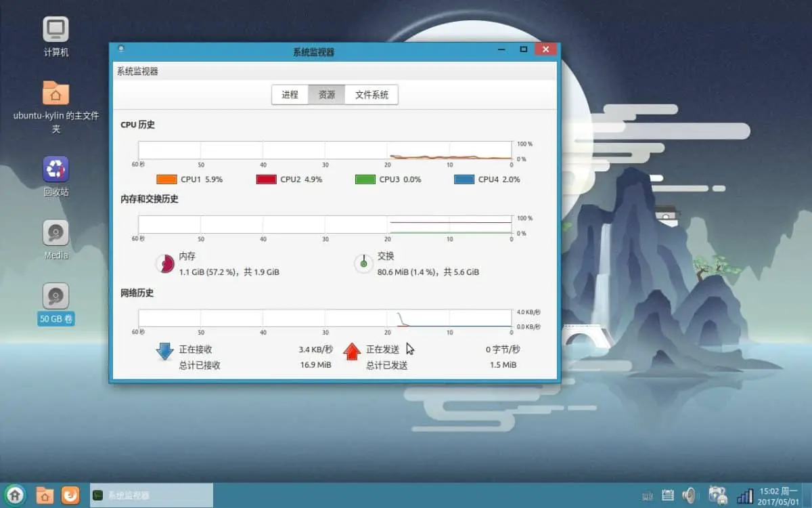Open the calendar tray icon
Image resolution: width=812 pixels, height=508 pixels.
coord(667,495)
